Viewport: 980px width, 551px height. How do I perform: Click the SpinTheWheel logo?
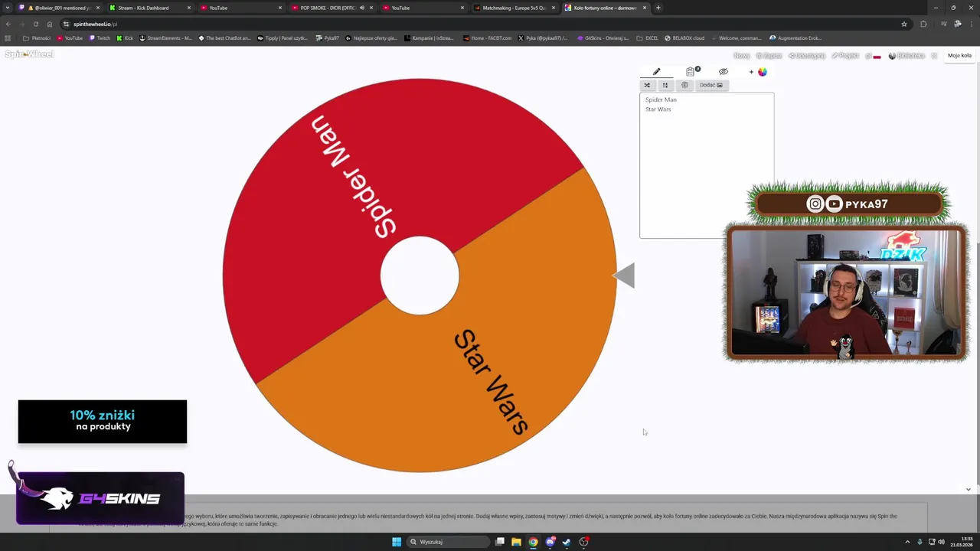(29, 54)
